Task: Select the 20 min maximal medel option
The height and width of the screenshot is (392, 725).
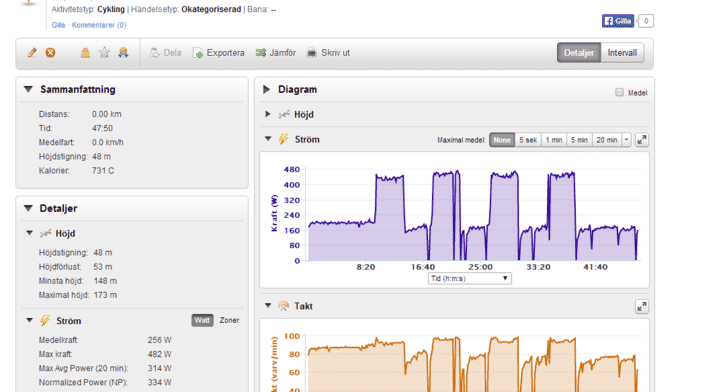Action: click(x=607, y=140)
